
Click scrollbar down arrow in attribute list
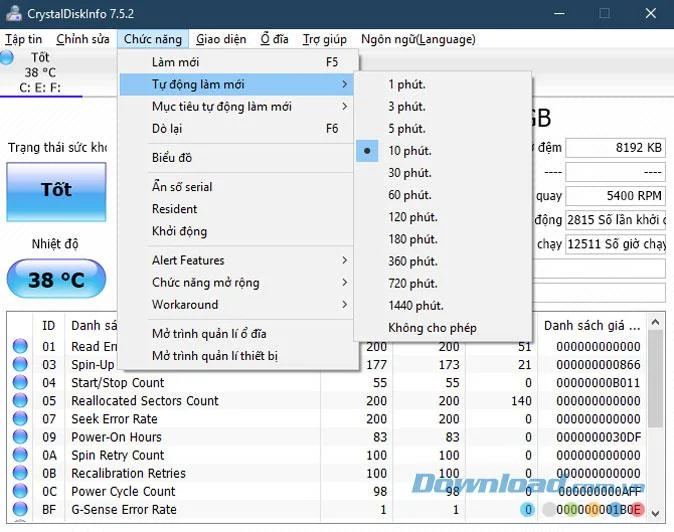(655, 513)
